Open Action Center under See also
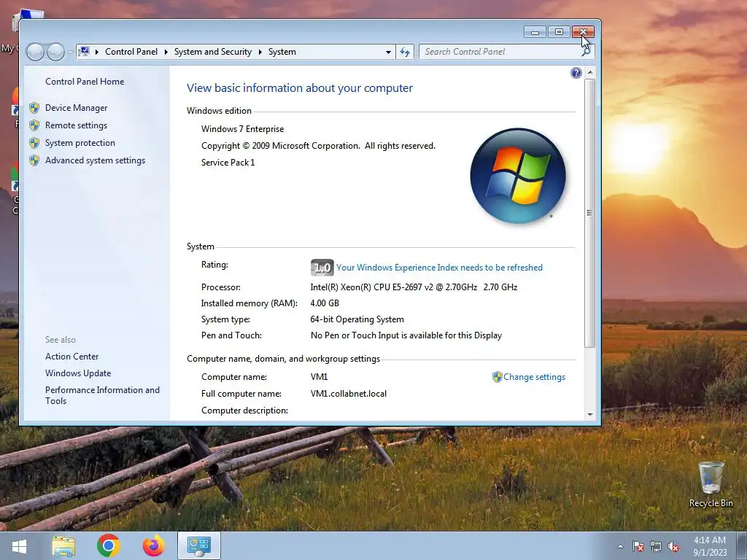This screenshot has height=560, width=747. click(72, 356)
